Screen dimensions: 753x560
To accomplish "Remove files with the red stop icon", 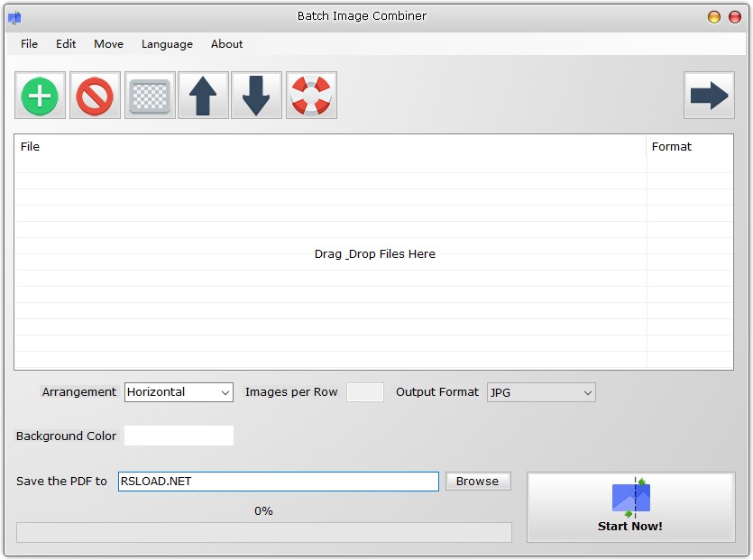I will coord(94,96).
